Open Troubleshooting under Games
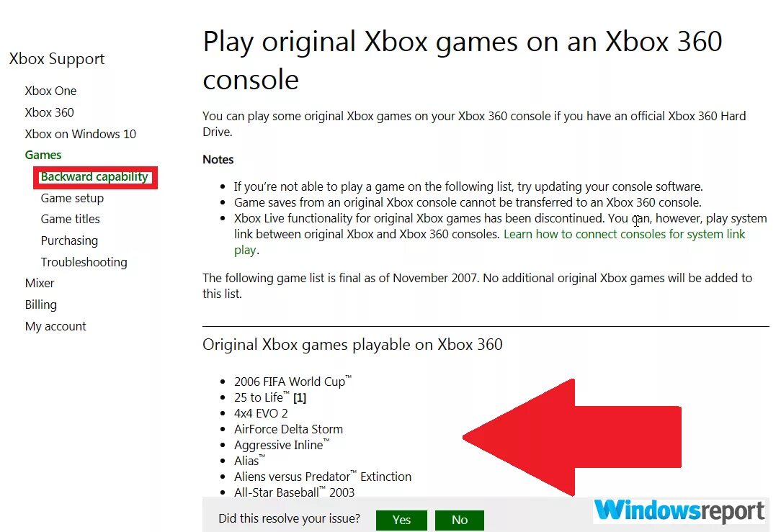Image resolution: width=781 pixels, height=532 pixels. coord(84,262)
